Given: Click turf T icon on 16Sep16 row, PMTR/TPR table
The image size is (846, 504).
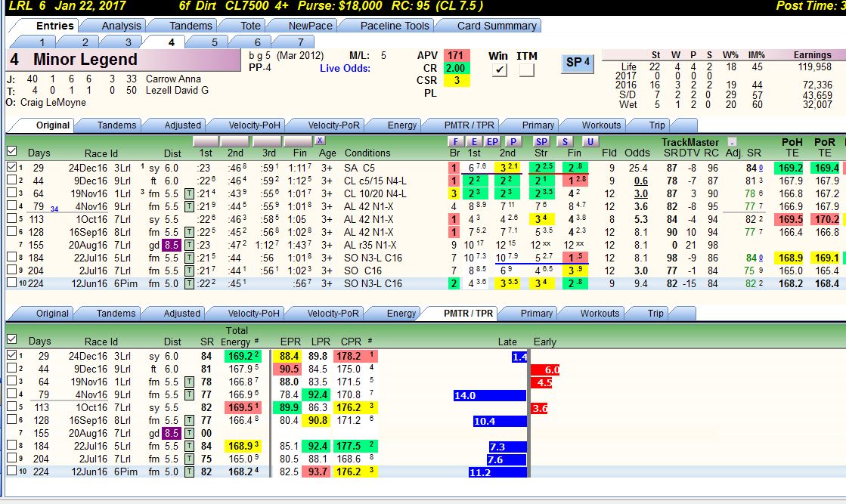Looking at the screenshot, I should [x=189, y=420].
